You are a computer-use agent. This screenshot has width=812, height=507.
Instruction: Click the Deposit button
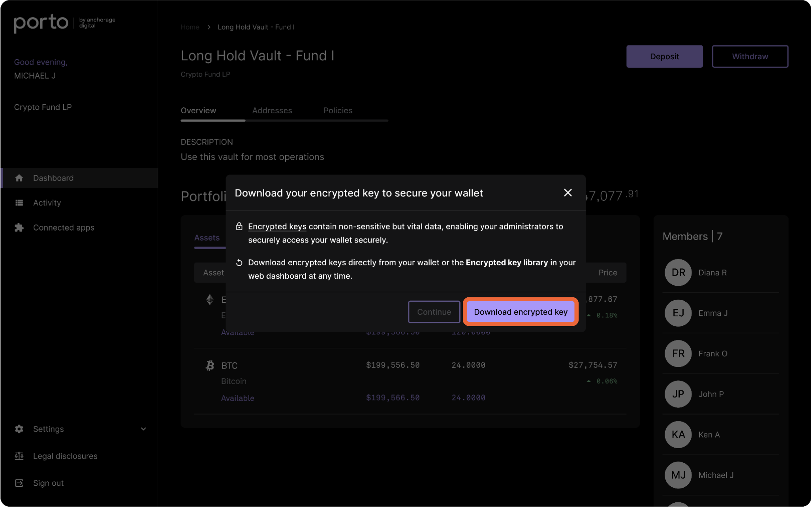coord(664,56)
